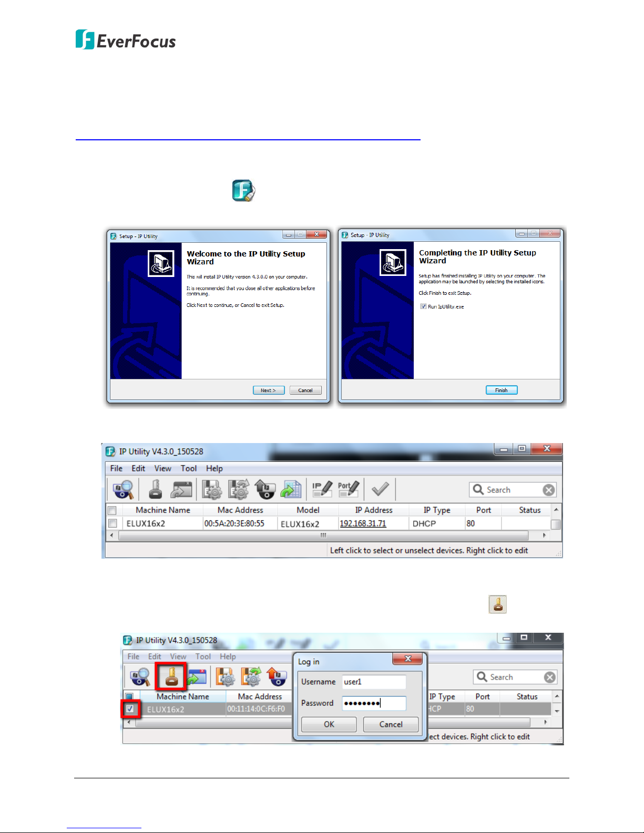Click the Mac Address column header in upper IP Utility

[x=240, y=510]
